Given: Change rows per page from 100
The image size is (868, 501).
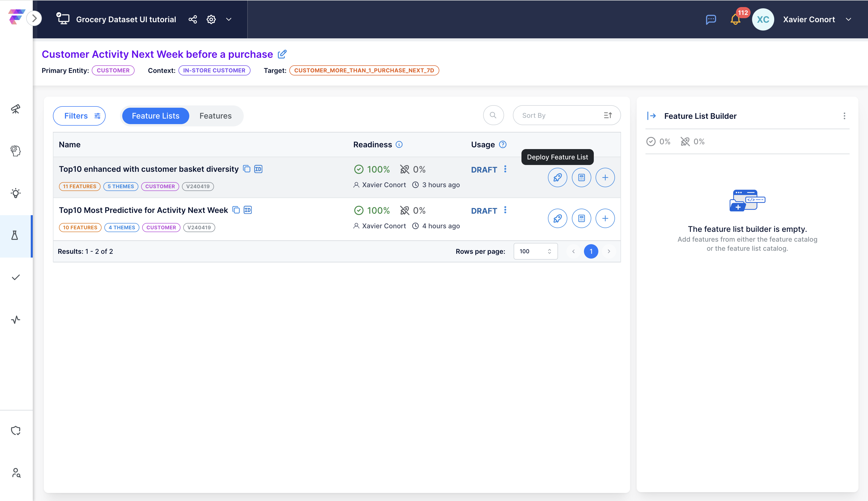Looking at the screenshot, I should click(535, 252).
